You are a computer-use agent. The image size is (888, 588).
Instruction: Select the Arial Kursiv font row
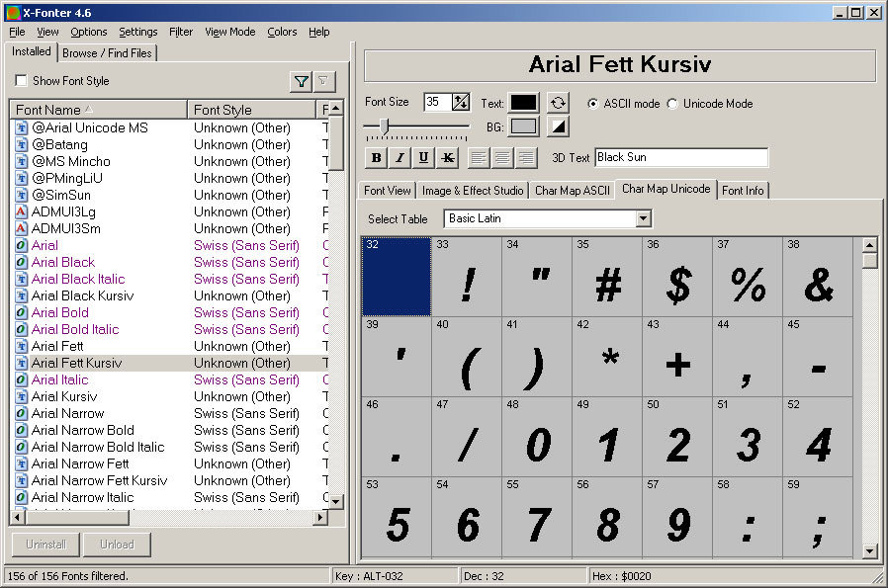click(x=169, y=396)
